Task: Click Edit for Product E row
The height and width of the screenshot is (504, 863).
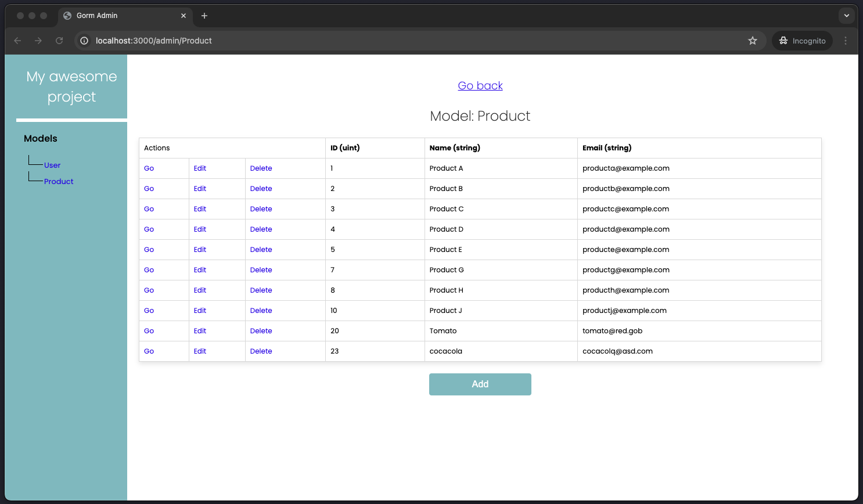Action: coord(200,250)
